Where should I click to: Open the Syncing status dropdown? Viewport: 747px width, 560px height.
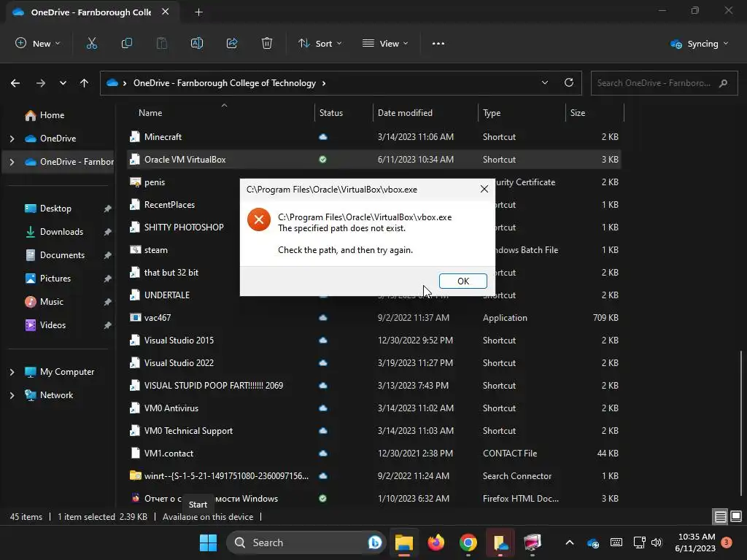699,44
